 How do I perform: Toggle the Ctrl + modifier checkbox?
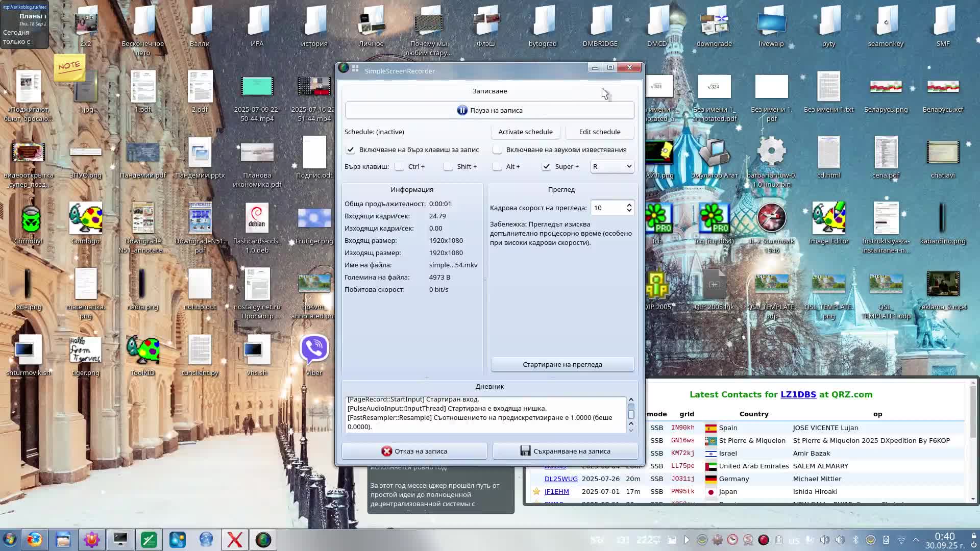point(400,166)
